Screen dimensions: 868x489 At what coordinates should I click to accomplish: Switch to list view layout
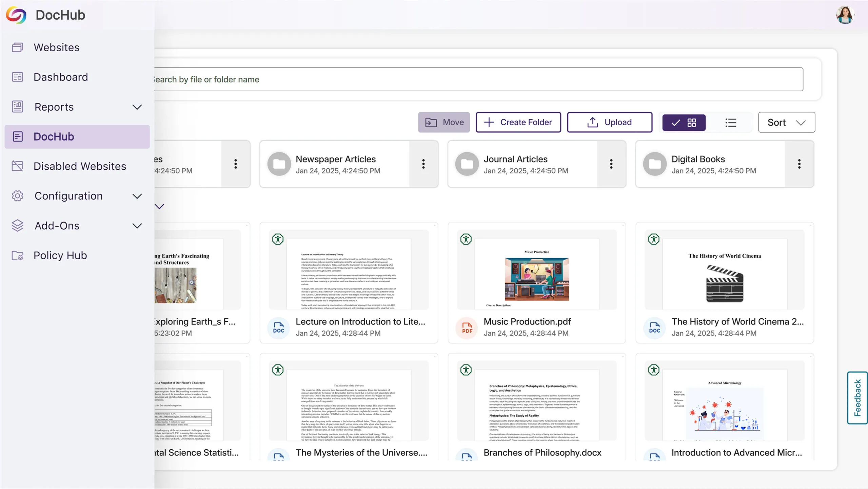[731, 123]
